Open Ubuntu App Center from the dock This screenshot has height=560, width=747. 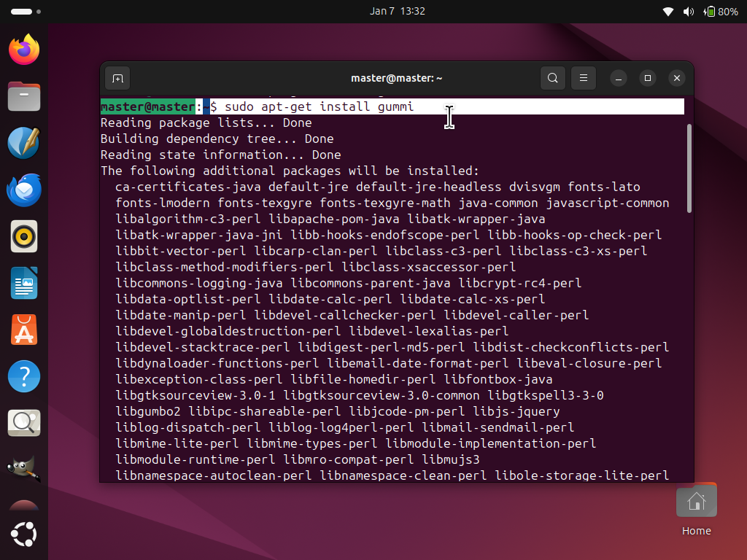24,330
